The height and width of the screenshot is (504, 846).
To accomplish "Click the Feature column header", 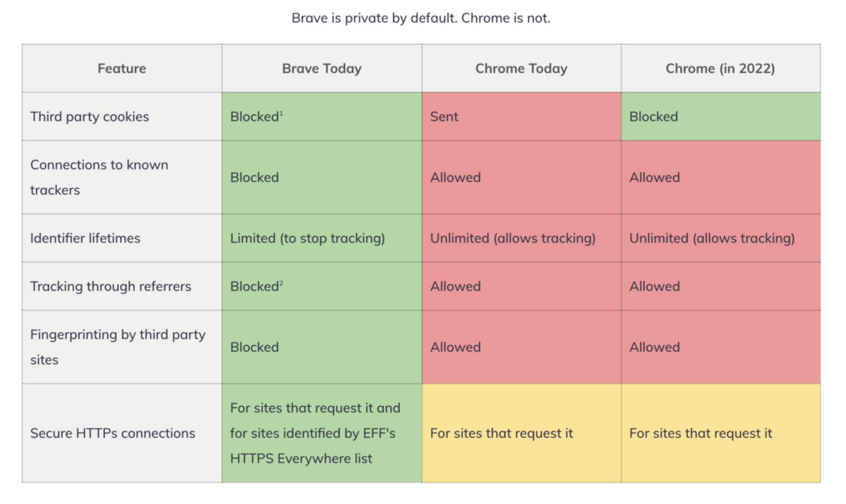I will click(x=122, y=69).
